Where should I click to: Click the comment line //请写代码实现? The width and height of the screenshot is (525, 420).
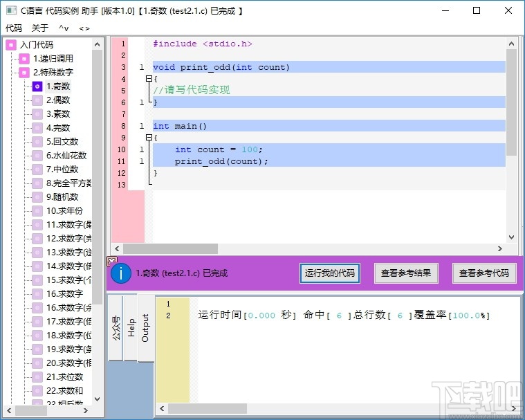point(192,90)
